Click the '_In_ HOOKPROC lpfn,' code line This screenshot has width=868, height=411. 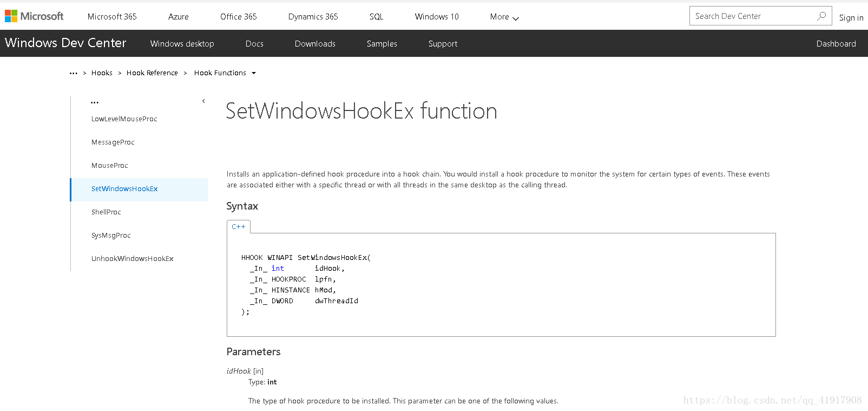pyautogui.click(x=293, y=279)
